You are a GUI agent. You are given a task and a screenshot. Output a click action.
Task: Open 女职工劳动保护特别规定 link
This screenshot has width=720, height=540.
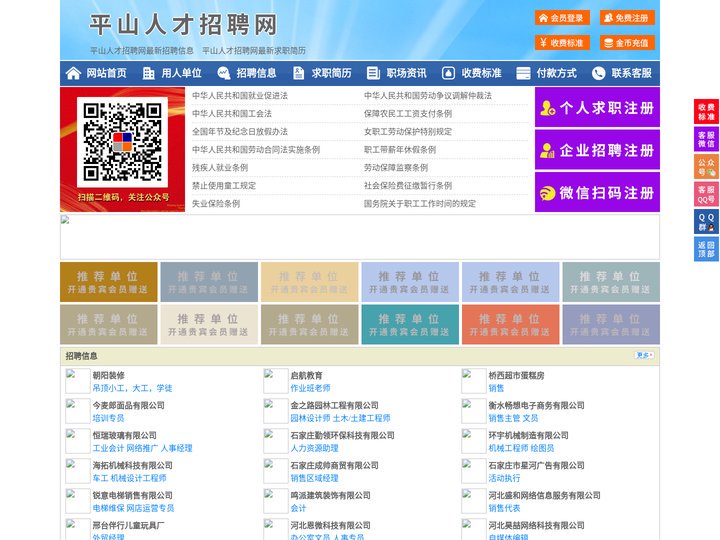point(408,131)
